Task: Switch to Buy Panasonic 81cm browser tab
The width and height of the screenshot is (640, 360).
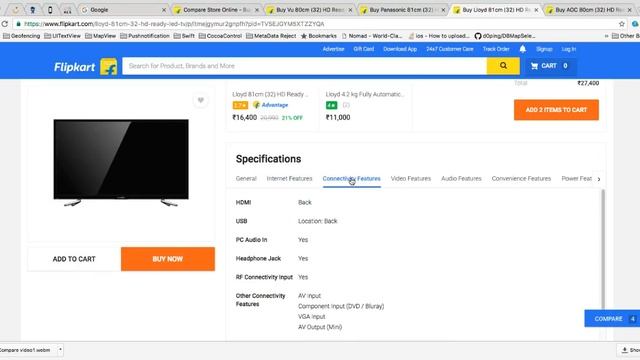Action: [x=402, y=9]
